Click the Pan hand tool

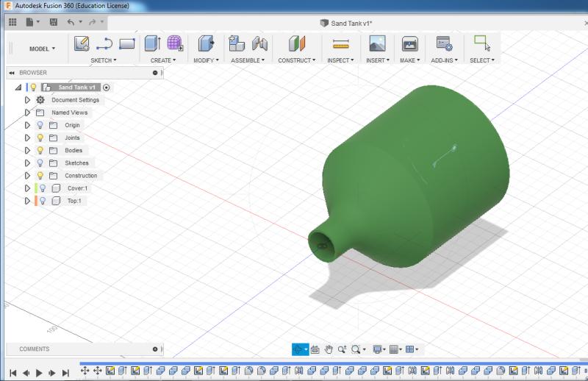(329, 349)
